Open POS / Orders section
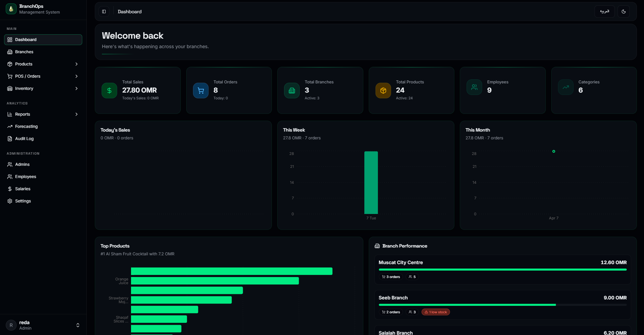The height and width of the screenshot is (335, 644). (43, 76)
